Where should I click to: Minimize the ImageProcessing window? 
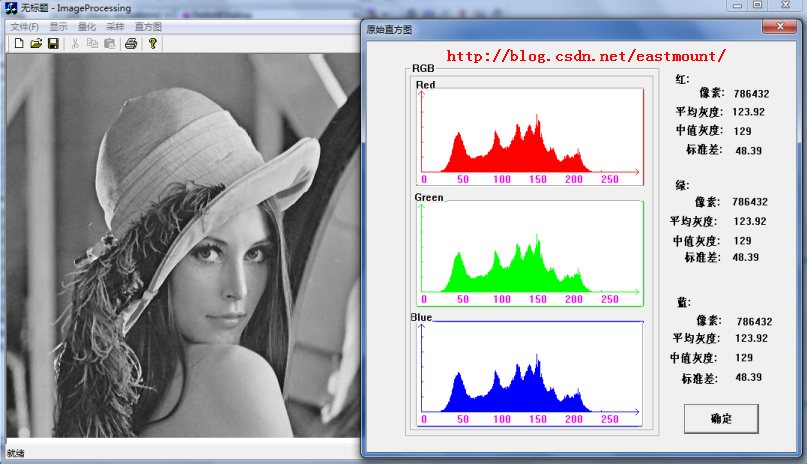(737, 6)
